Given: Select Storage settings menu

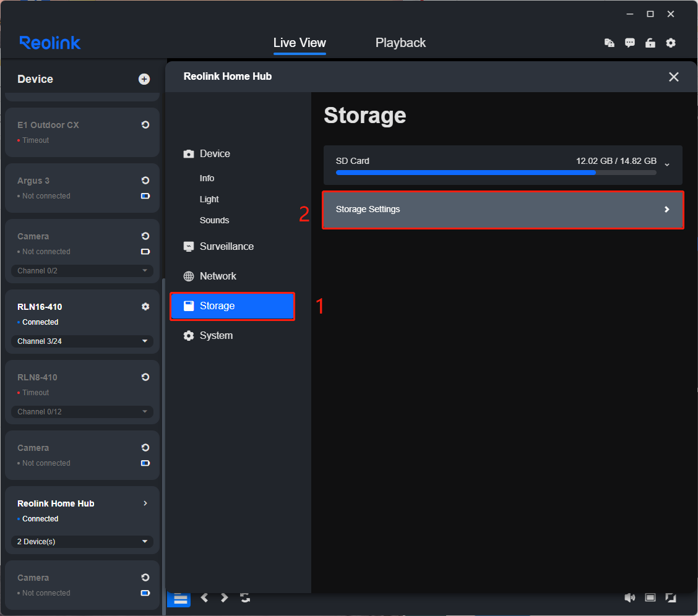Looking at the screenshot, I should coord(232,306).
